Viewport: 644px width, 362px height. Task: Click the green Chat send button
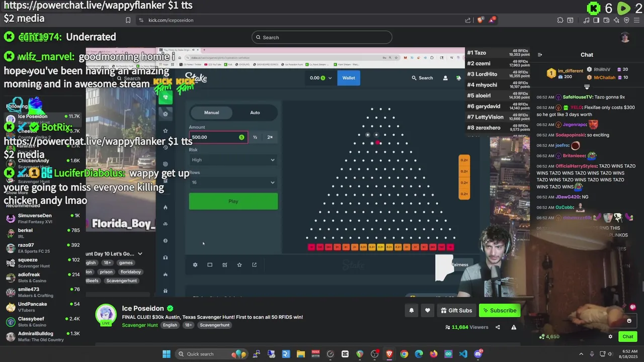628,337
